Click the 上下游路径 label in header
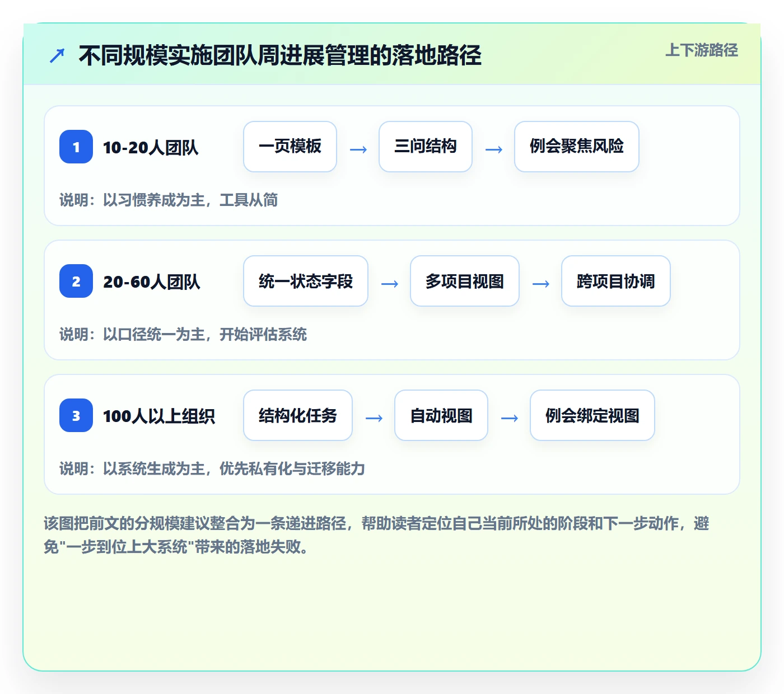 point(702,50)
